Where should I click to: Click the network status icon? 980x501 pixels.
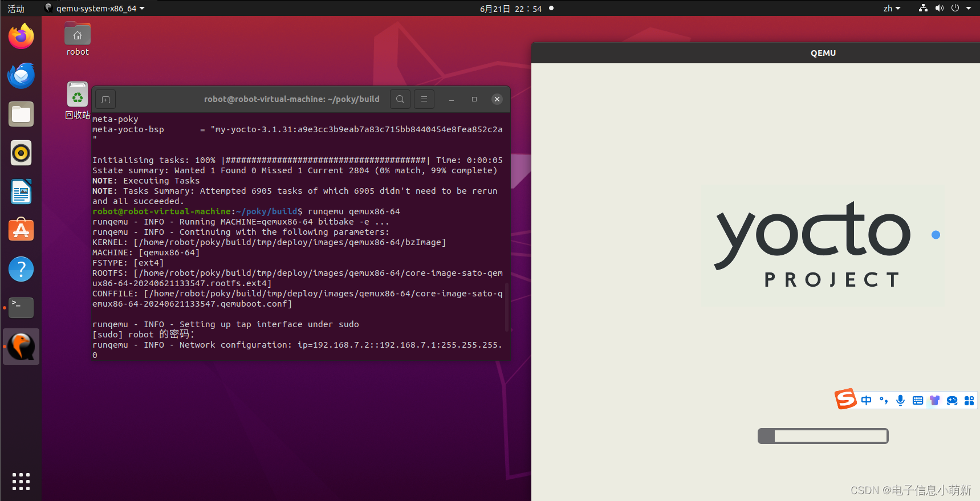[x=923, y=9]
